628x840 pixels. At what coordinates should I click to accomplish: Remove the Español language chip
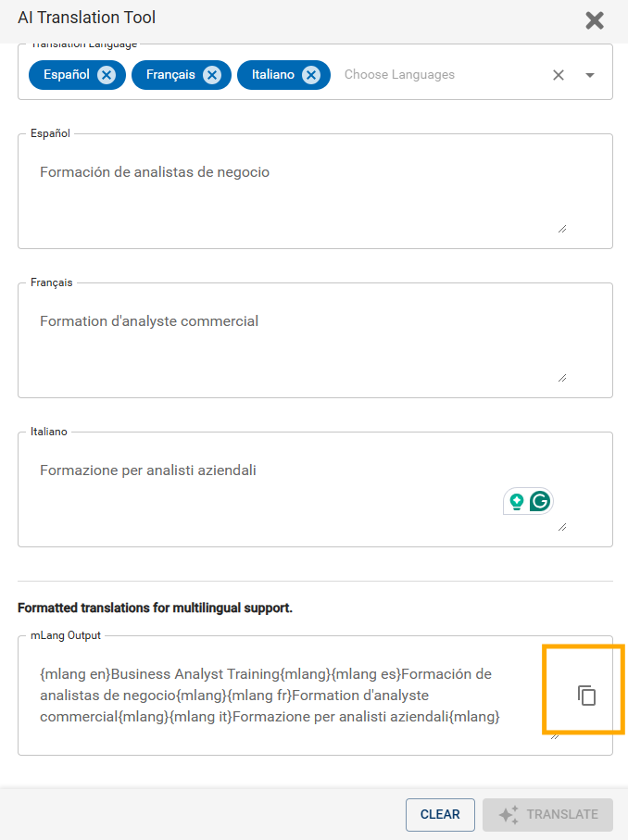[107, 75]
